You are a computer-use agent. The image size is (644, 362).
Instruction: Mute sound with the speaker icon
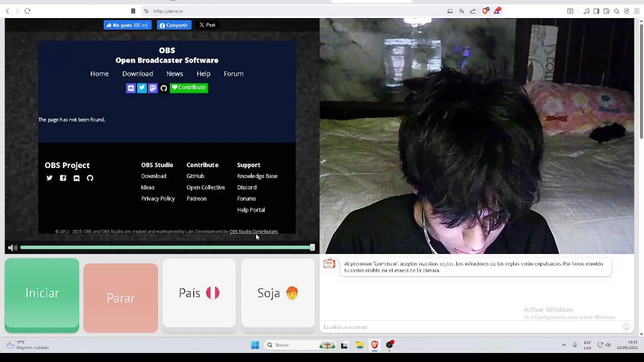(13, 247)
